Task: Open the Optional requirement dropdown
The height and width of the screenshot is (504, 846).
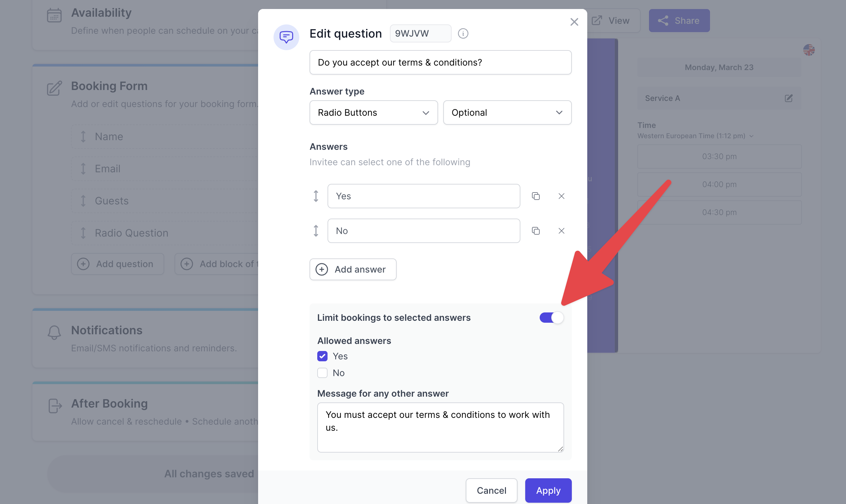Action: click(x=507, y=113)
